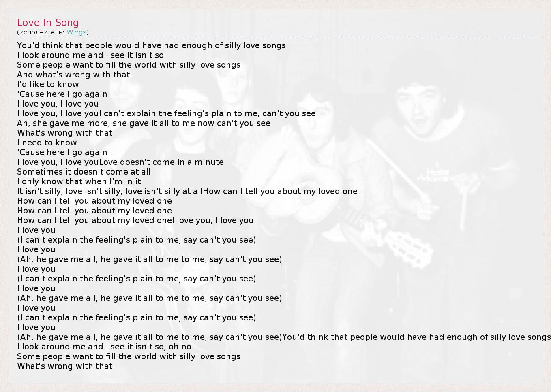Click the first lyric line "You'd think that people"
The image size is (551, 392).
pyautogui.click(x=151, y=45)
